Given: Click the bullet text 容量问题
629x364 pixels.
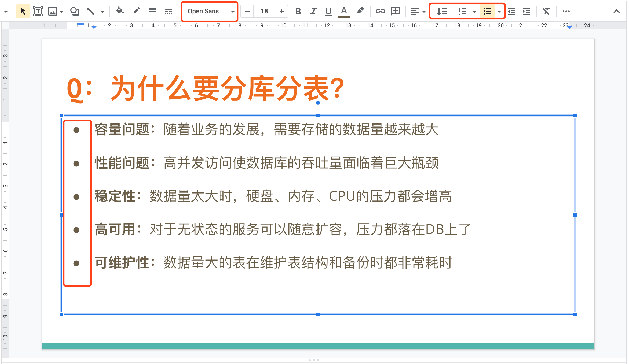Looking at the screenshot, I should (x=122, y=129).
